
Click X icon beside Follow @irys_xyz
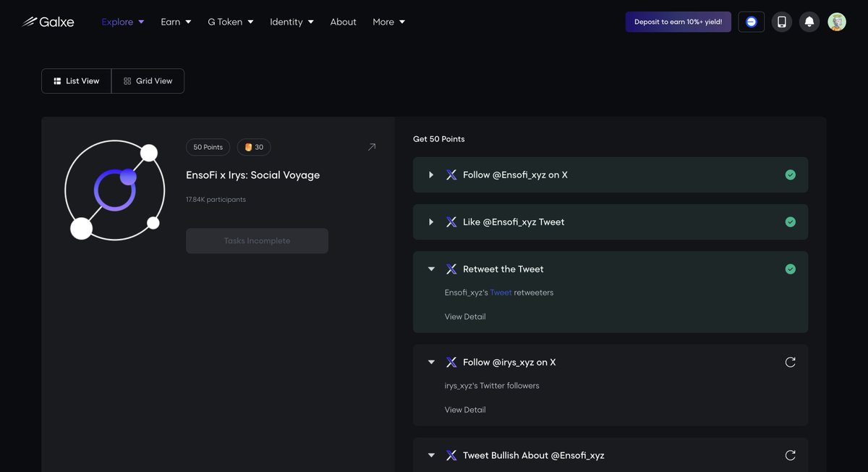point(451,362)
